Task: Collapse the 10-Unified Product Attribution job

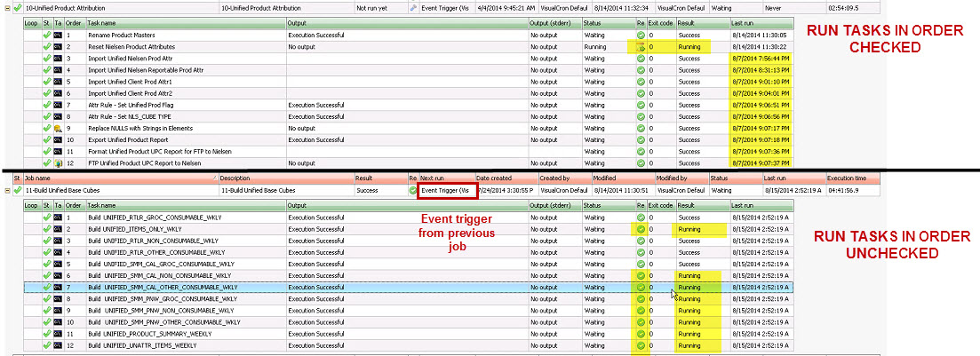Action: [5, 7]
